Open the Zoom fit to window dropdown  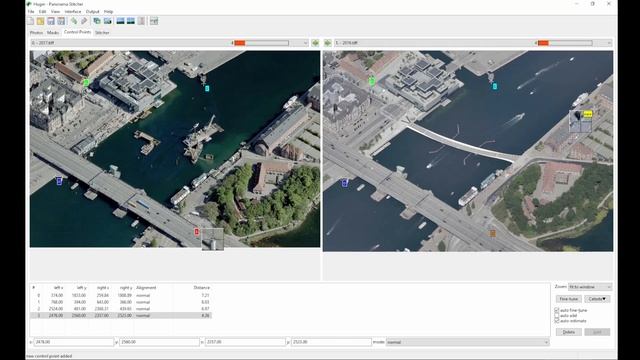590,287
